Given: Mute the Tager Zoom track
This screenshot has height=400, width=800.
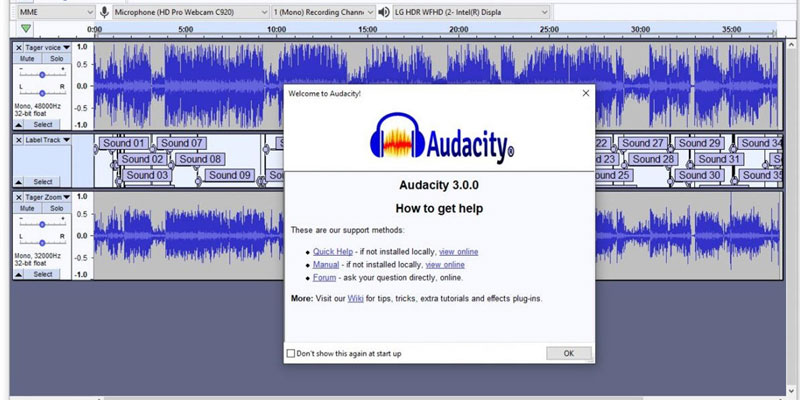Looking at the screenshot, I should coord(27,208).
